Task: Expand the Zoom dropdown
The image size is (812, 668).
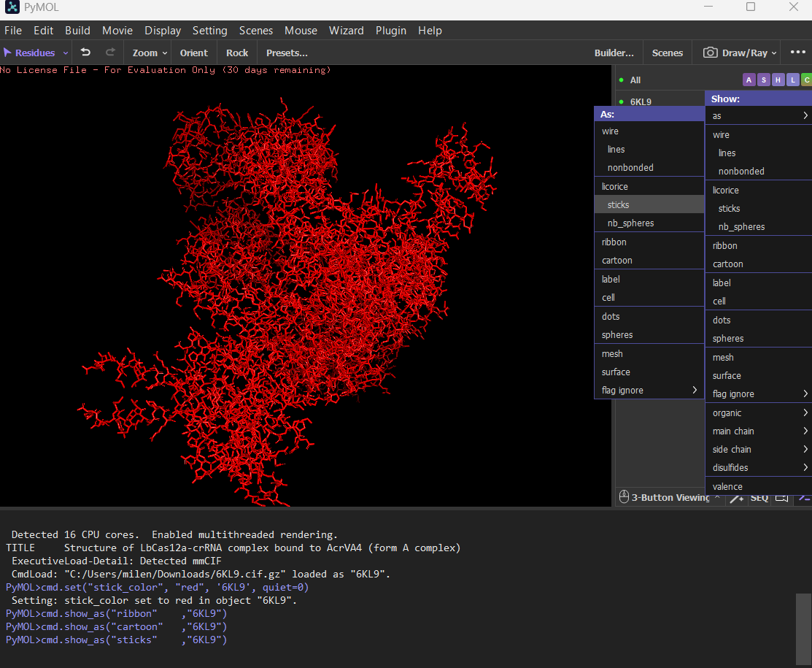Action: point(150,53)
